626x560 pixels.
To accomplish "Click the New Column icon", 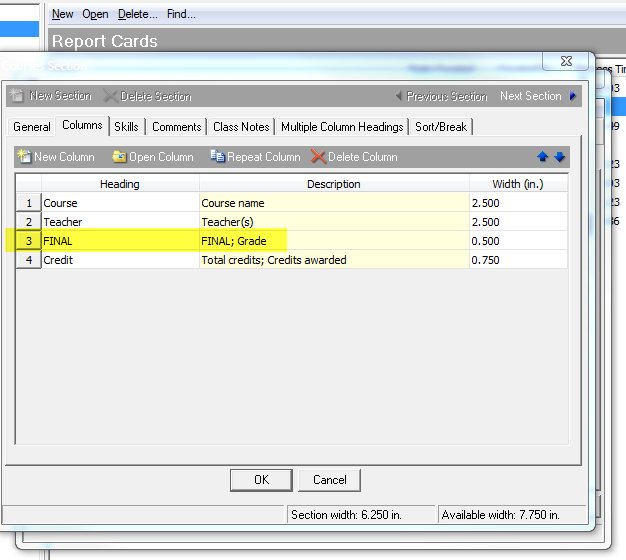I will (24, 156).
